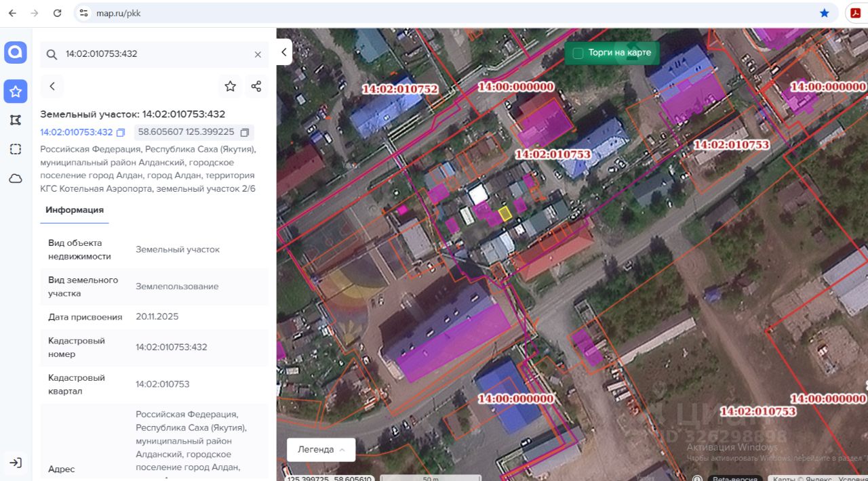Toggle the Торги на карте checkbox
The height and width of the screenshot is (481, 868).
pos(578,53)
